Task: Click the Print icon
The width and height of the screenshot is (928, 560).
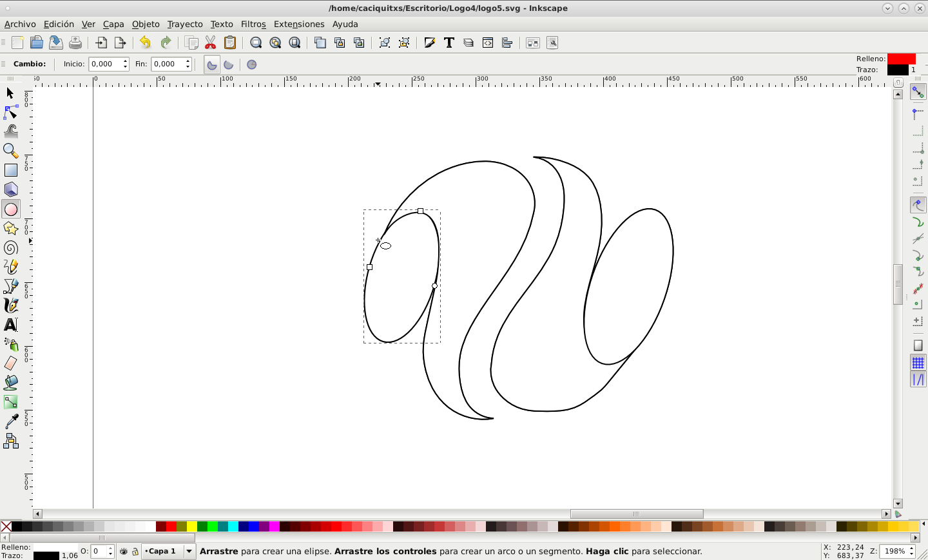Action: click(75, 43)
